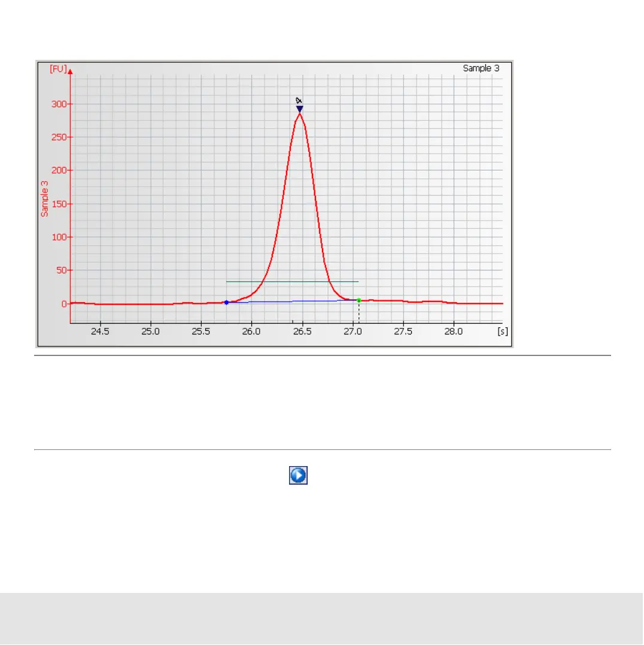Click the 50 fluorescence axis value
The width and height of the screenshot is (644, 645).
pos(61,270)
